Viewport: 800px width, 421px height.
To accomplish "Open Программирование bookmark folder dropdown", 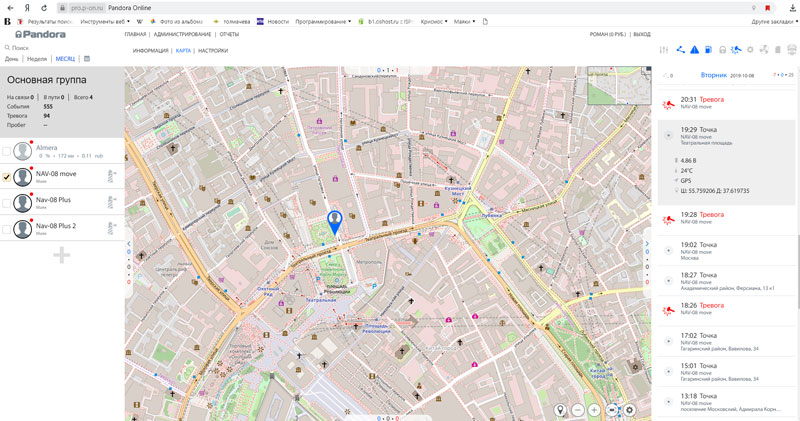I will (x=323, y=21).
